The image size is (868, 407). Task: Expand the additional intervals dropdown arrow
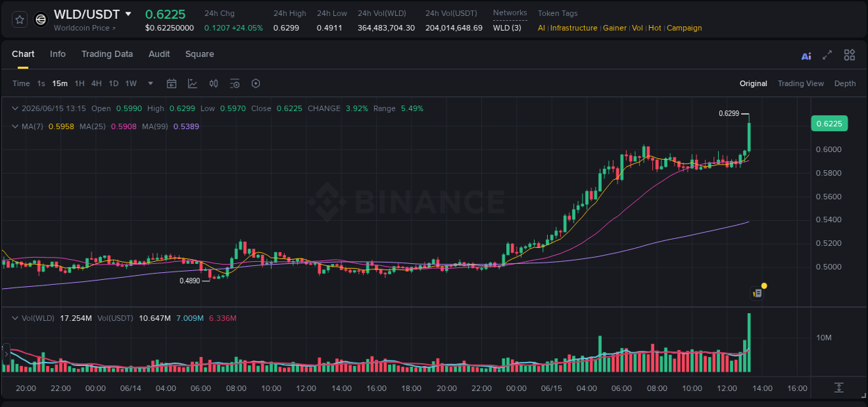pos(151,83)
